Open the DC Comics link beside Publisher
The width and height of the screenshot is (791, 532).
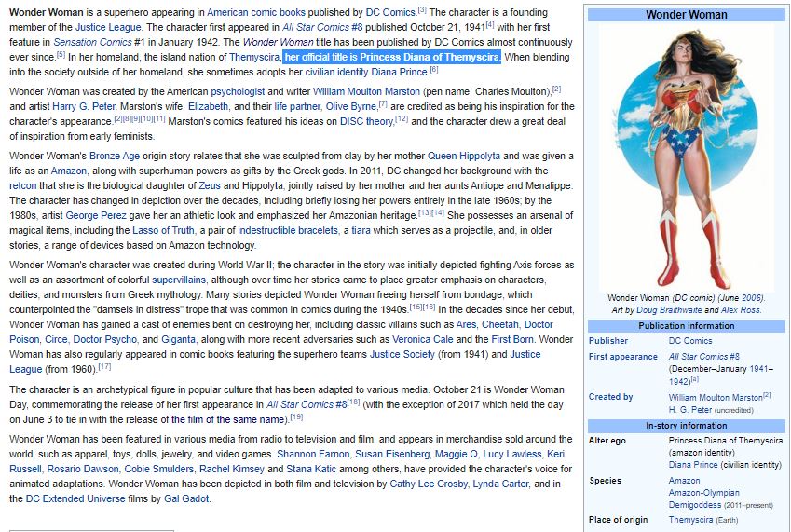690,341
